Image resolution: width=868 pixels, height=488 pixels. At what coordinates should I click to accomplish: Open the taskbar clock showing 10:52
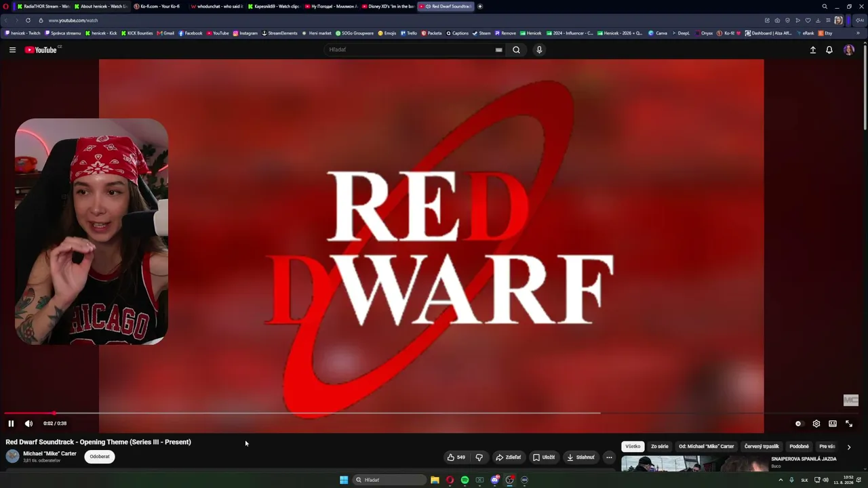842,480
